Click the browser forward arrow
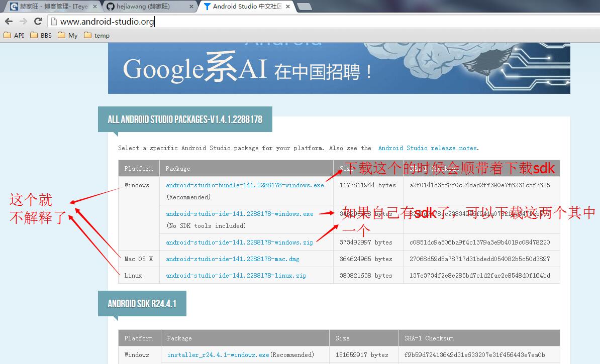Image resolution: width=600 pixels, height=364 pixels. [23, 22]
